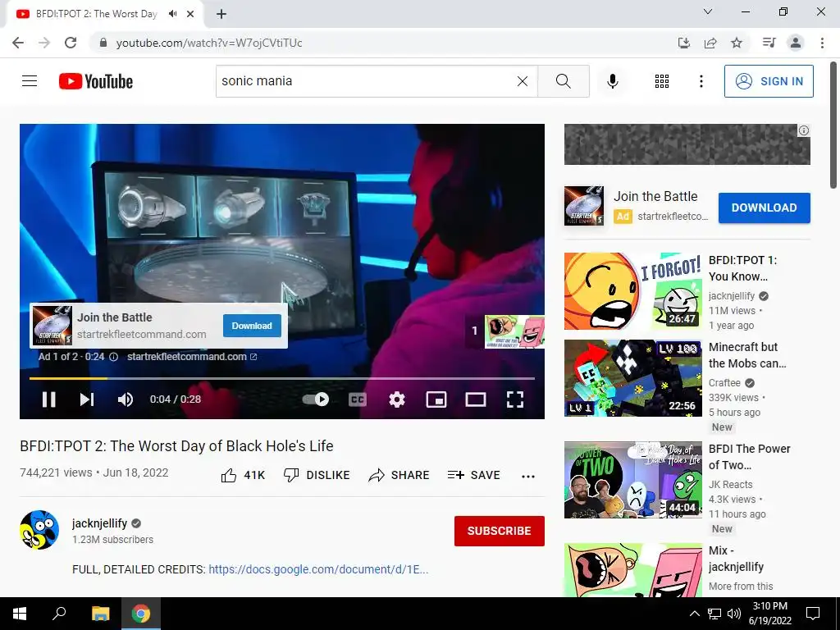Activate miniplayer mode
The width and height of the screenshot is (840, 630).
[436, 399]
